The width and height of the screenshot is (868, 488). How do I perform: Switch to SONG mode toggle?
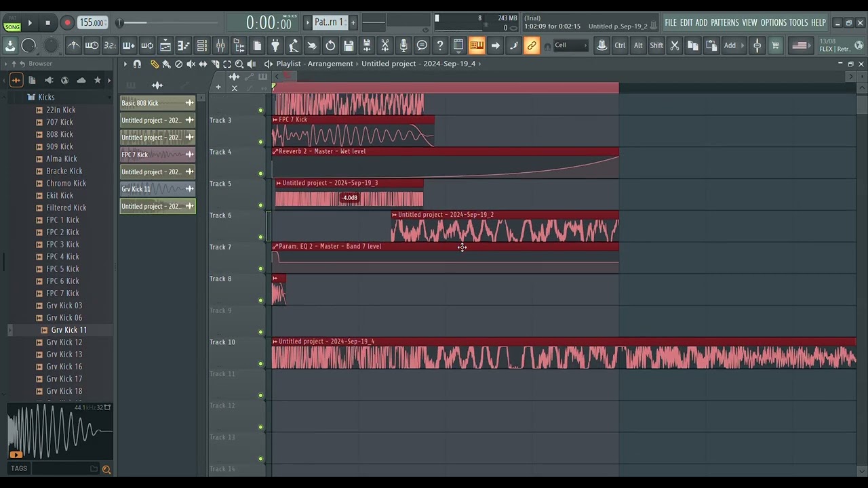12,27
